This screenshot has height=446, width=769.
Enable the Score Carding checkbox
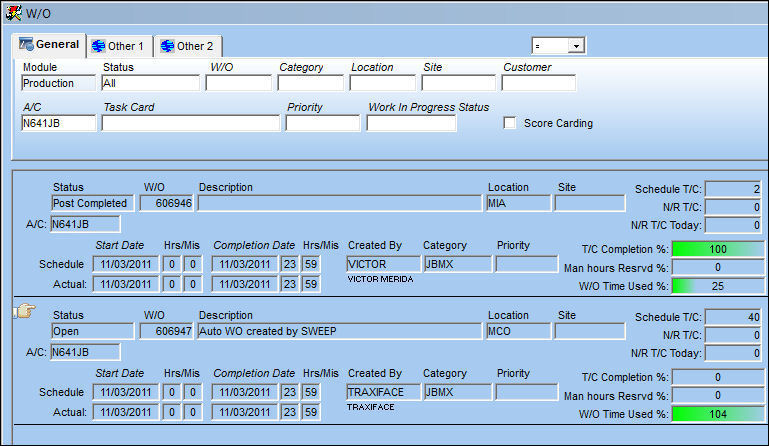[510, 123]
